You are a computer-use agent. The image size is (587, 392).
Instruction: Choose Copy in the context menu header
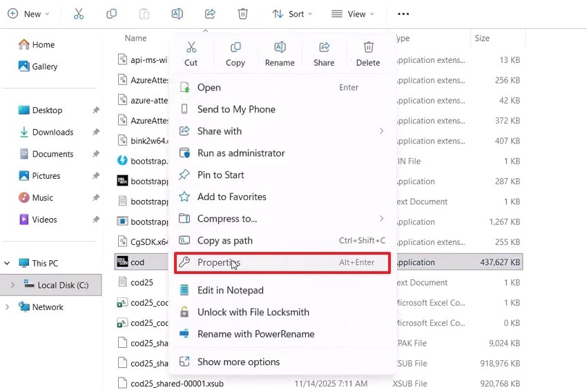click(235, 55)
